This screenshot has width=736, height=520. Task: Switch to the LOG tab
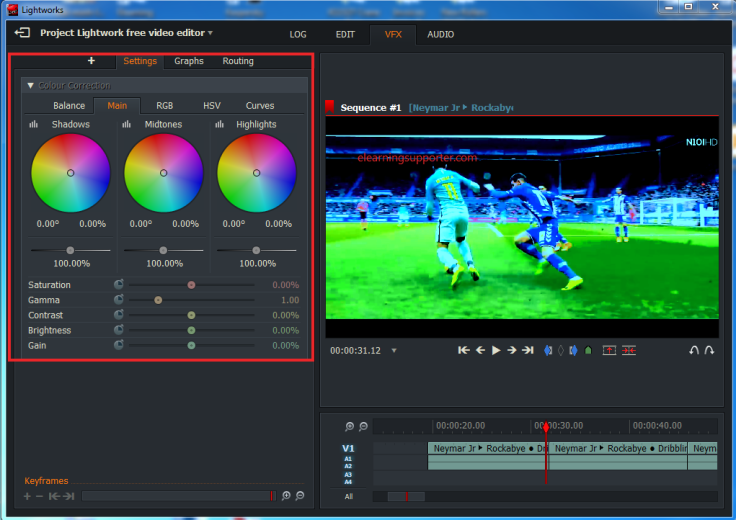tap(298, 34)
